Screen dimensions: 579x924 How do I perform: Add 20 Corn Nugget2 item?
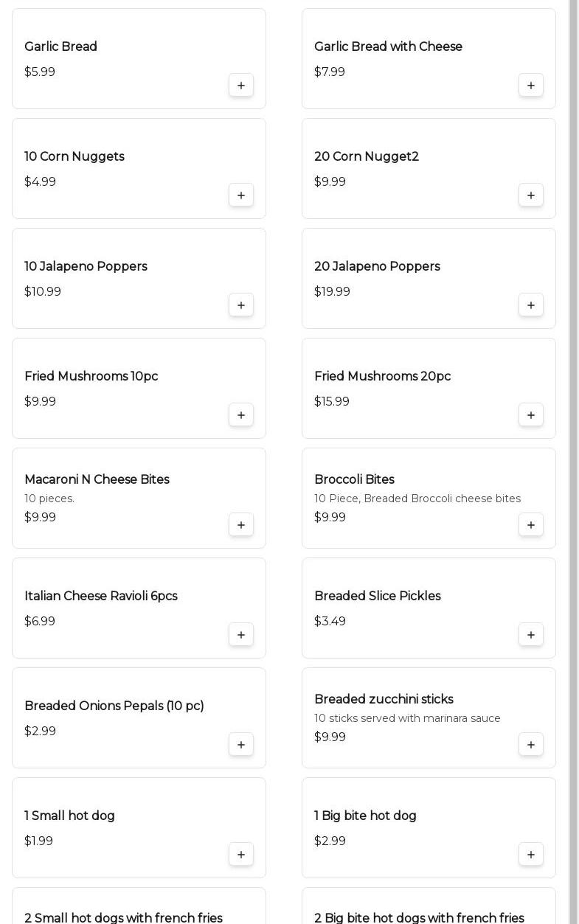coord(531,195)
